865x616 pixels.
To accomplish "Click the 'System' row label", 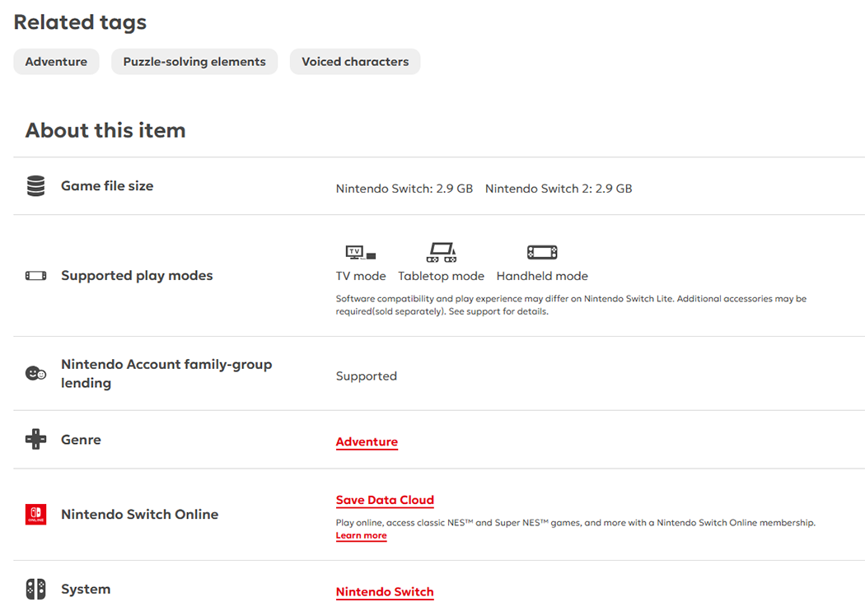I will [x=86, y=589].
